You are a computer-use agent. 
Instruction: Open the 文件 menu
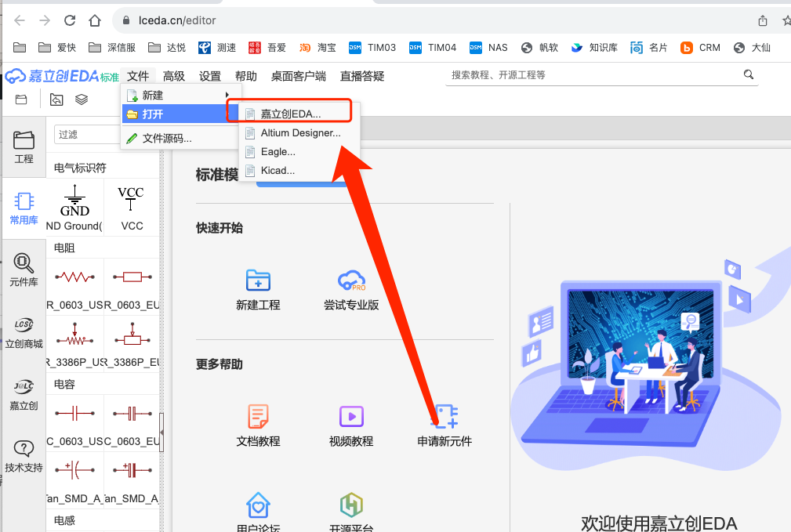pyautogui.click(x=138, y=76)
